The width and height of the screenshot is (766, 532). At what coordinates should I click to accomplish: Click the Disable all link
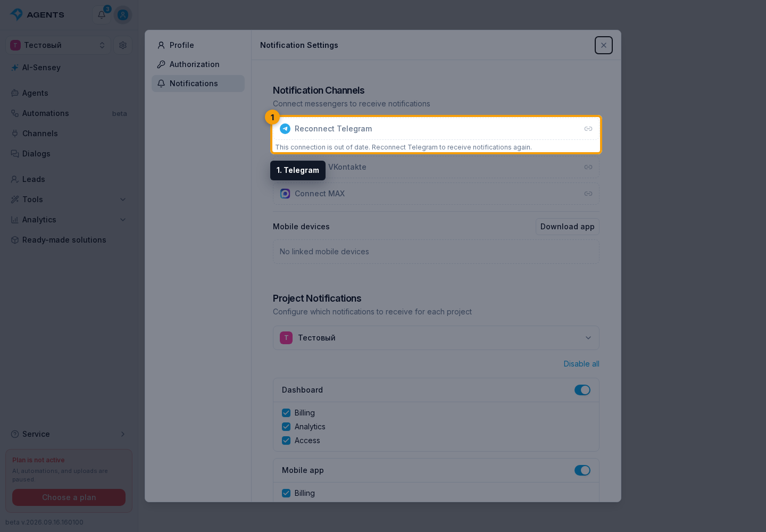click(581, 364)
